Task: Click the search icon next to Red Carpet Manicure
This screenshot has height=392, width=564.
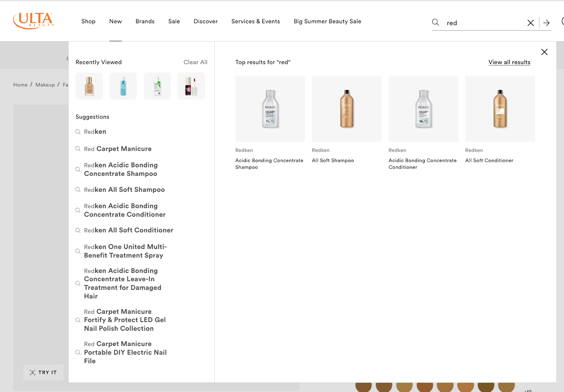Action: [78, 149]
